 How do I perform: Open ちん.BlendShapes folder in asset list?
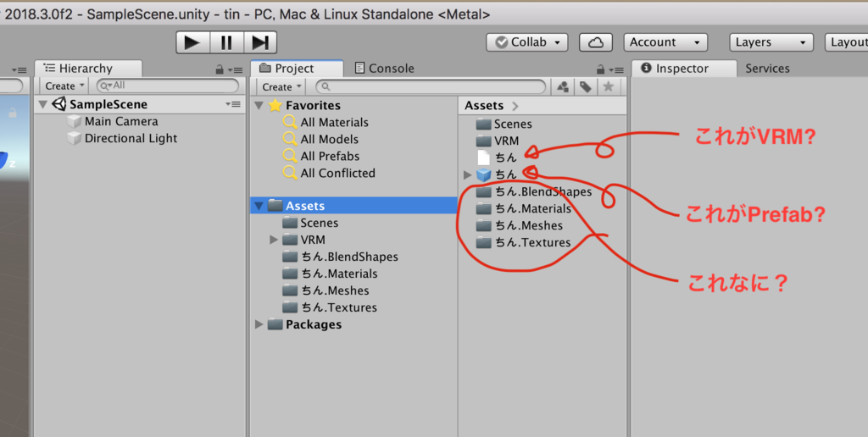point(542,192)
